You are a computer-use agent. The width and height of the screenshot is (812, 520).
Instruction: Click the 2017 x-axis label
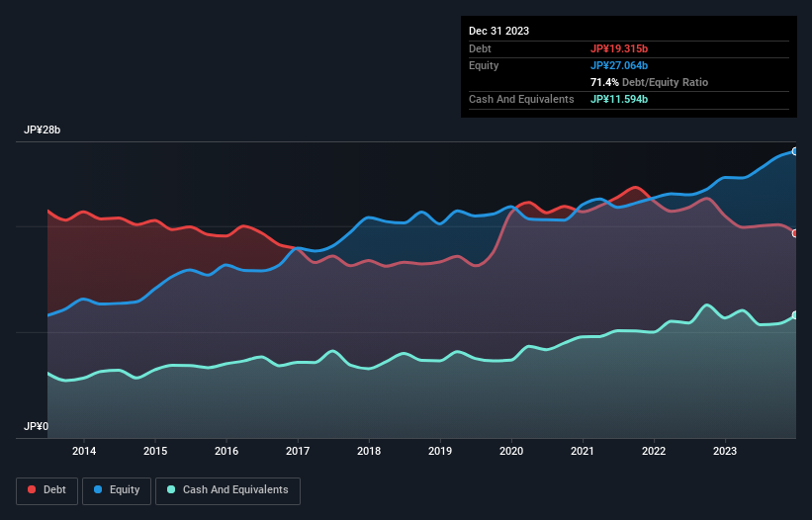[298, 451]
